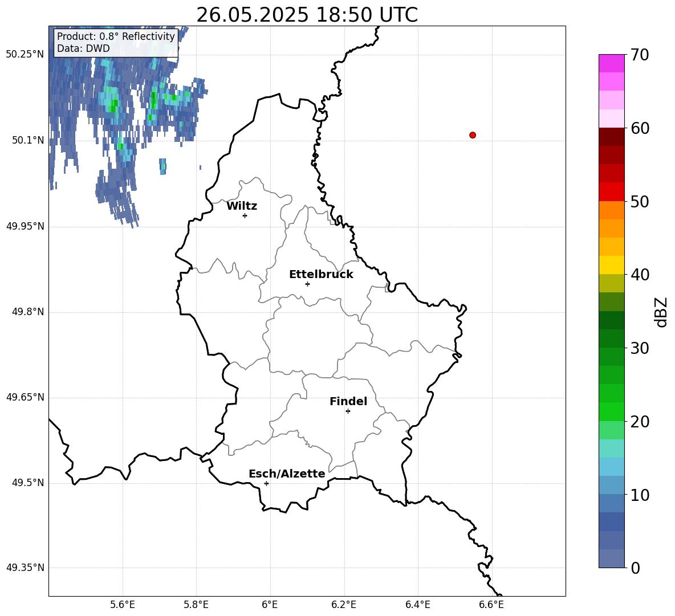Click the 49.5°N latitude label
The image size is (675, 616).
(x=28, y=483)
